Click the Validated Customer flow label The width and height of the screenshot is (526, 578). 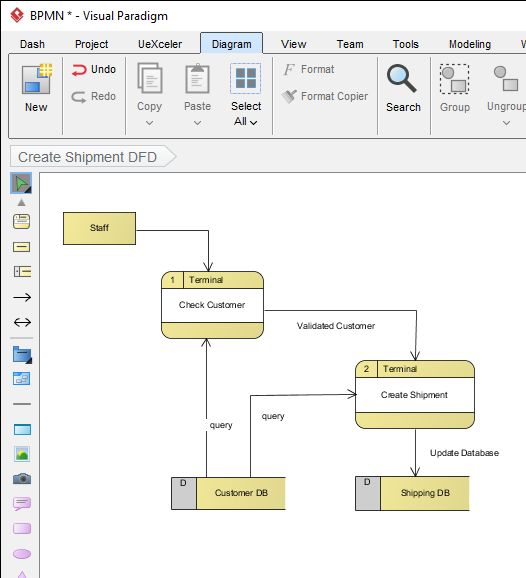[336, 326]
